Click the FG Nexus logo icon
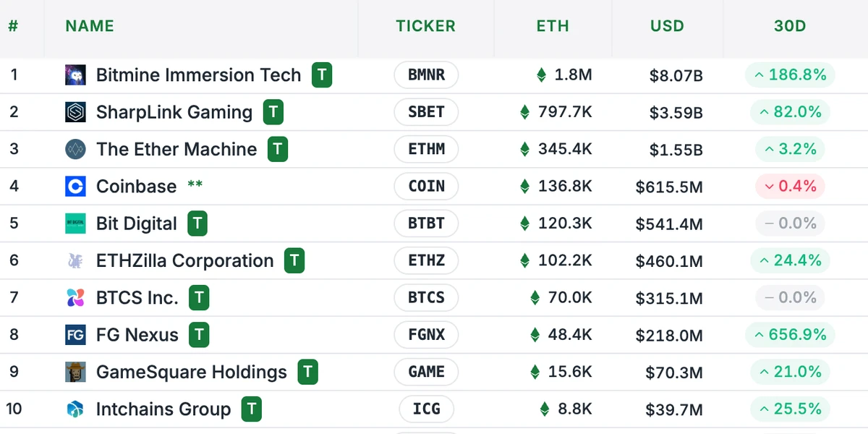Viewport: 868px width, 434px height. coord(75,335)
